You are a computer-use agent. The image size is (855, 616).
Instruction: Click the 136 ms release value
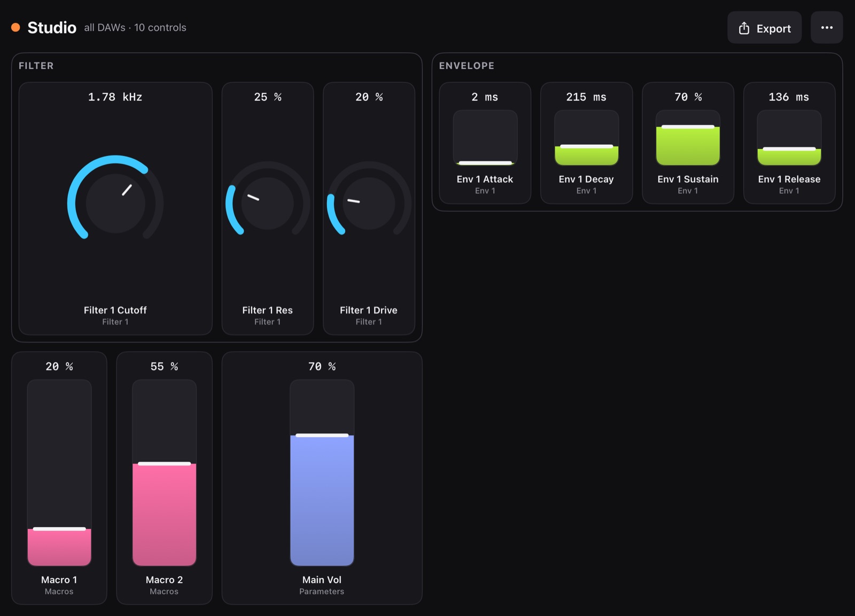click(789, 97)
